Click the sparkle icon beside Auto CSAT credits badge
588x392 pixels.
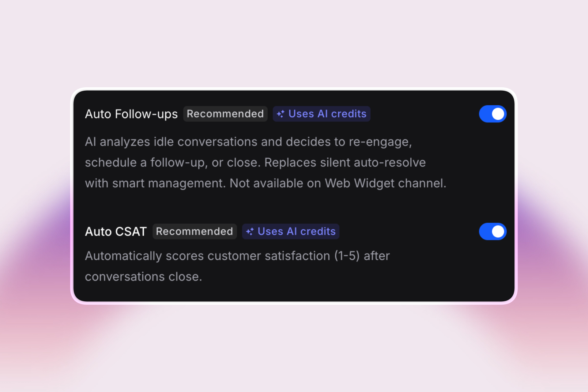point(250,232)
